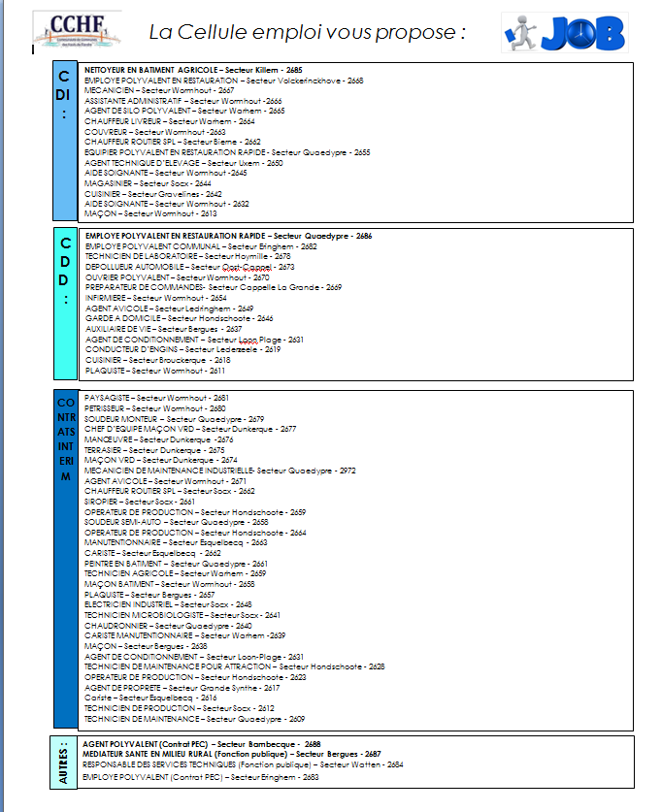The image size is (661, 812).
Task: Click the AUTRES section label box
Action: [63, 763]
